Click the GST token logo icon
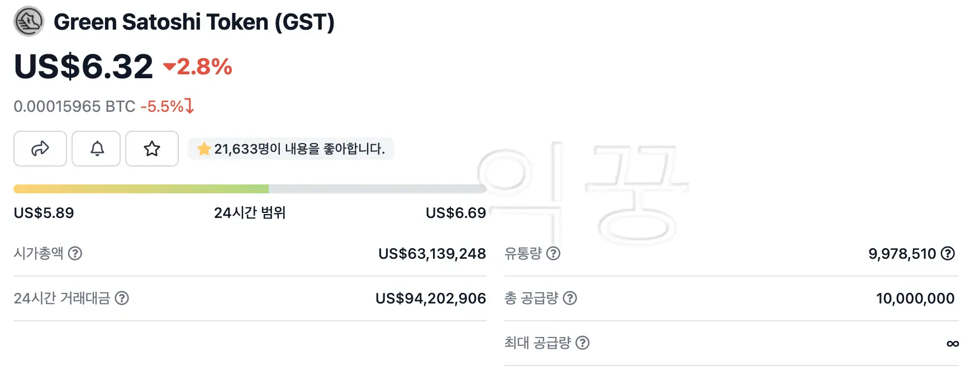 click(x=29, y=22)
